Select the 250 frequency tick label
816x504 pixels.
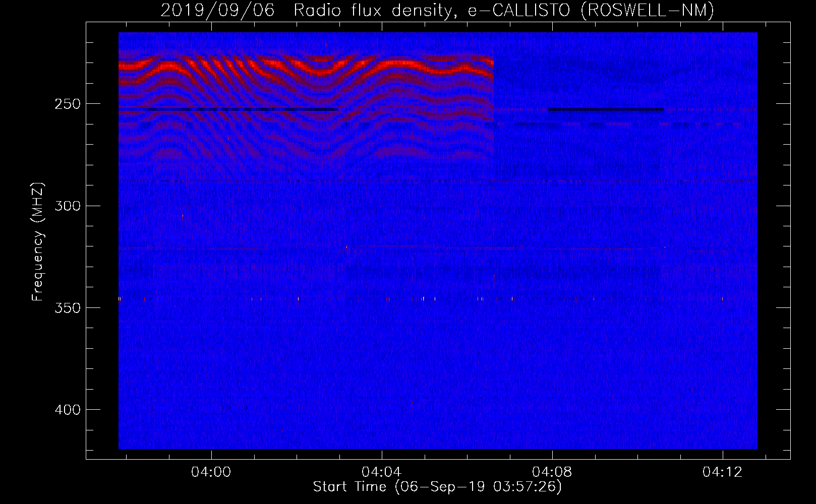click(68, 104)
